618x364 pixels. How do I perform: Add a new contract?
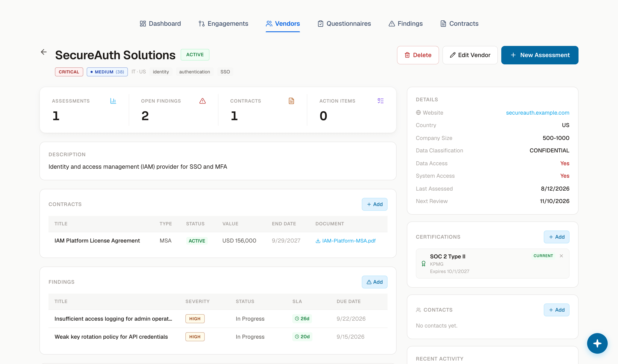coord(374,204)
